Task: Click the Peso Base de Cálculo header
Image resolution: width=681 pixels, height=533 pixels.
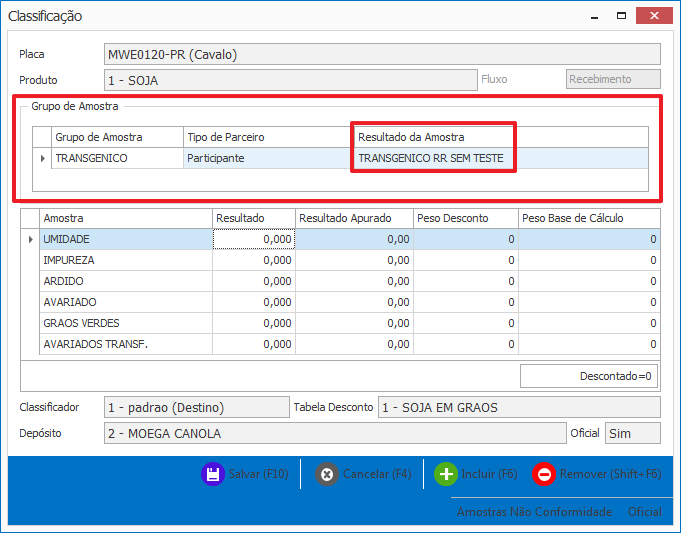Action: [589, 218]
